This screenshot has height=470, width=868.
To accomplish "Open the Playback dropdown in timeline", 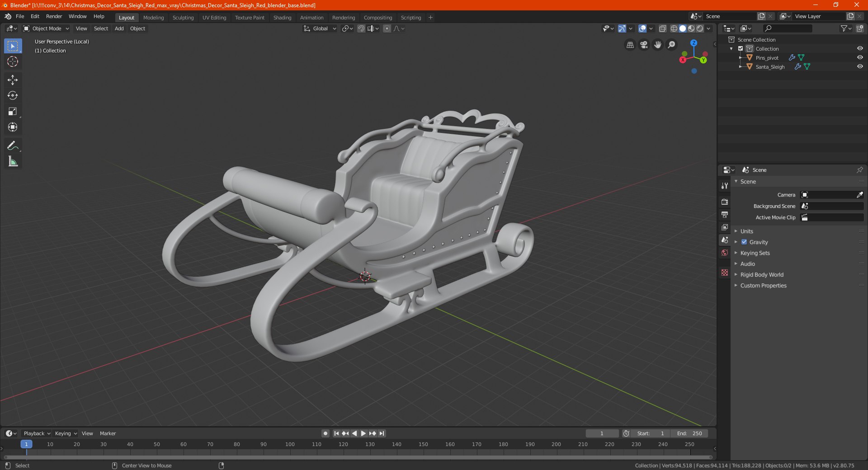I will 37,433.
